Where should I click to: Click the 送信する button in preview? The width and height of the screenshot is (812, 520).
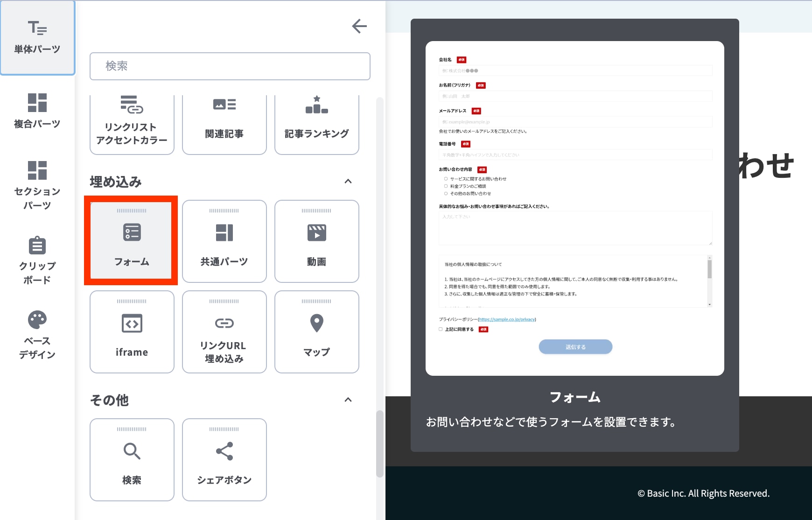click(575, 347)
